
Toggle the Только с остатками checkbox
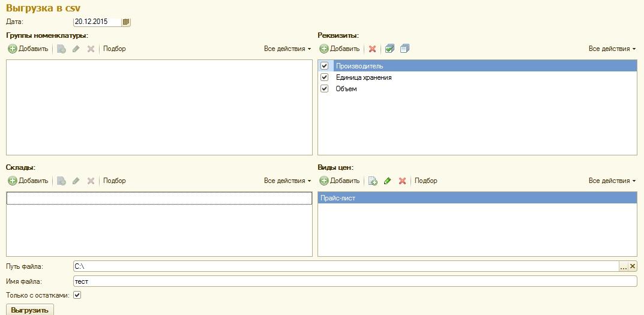click(x=77, y=295)
